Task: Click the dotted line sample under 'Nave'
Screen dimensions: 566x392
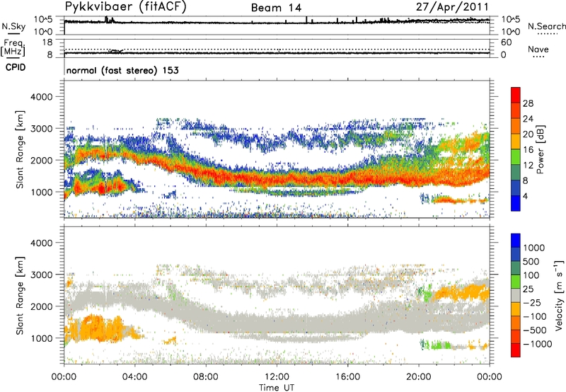Action: 538,57
